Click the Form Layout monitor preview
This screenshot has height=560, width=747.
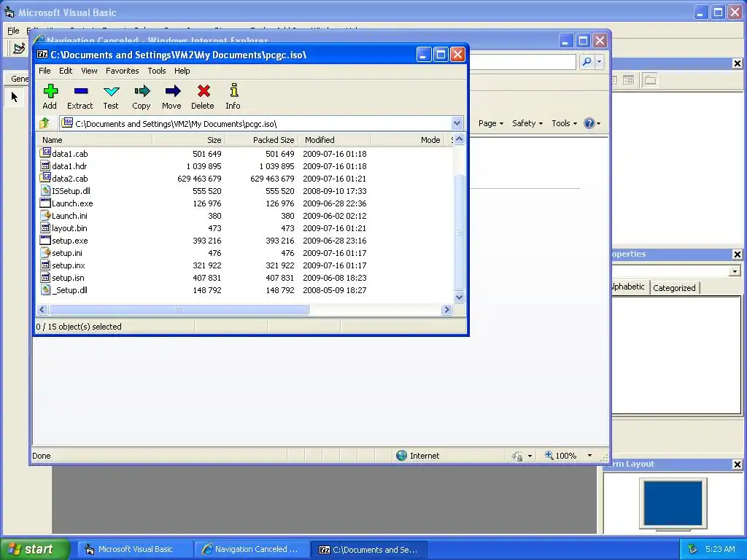point(673,504)
